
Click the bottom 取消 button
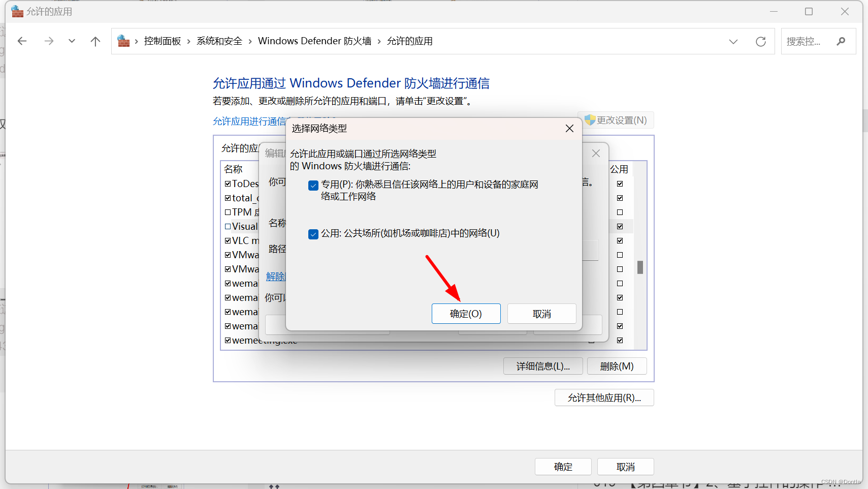coord(625,467)
